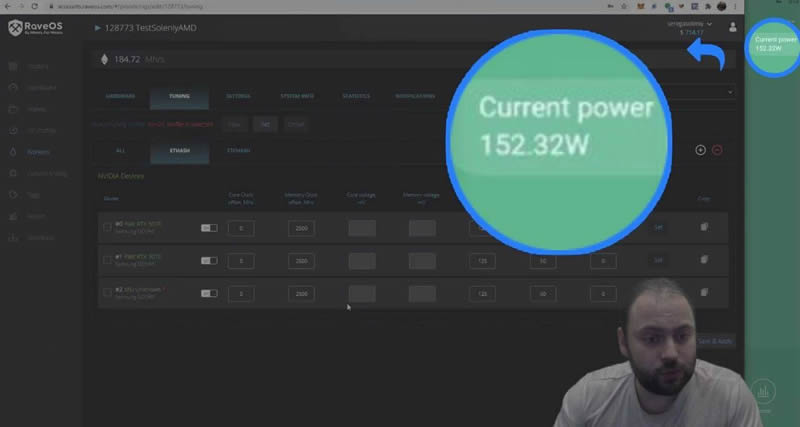Click the '#2 GPU Unknown' device name
The height and width of the screenshot is (427, 800).
coord(139,289)
